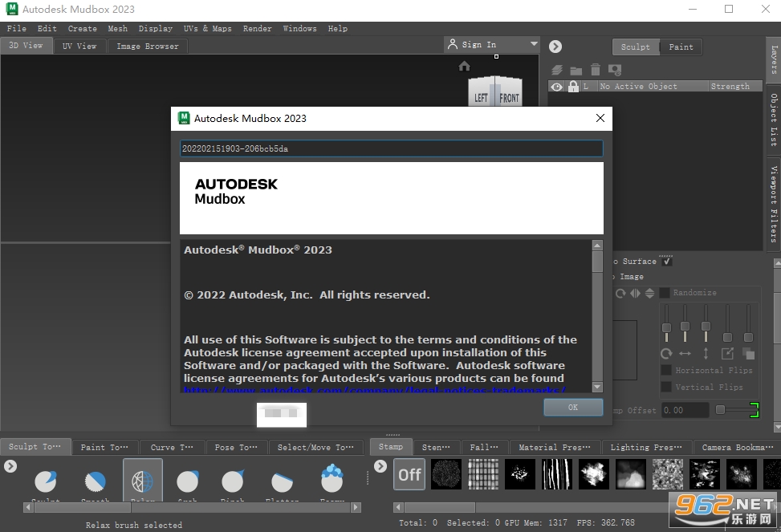The image size is (781, 532).
Task: Click OK in the about dialog
Action: [x=573, y=407]
